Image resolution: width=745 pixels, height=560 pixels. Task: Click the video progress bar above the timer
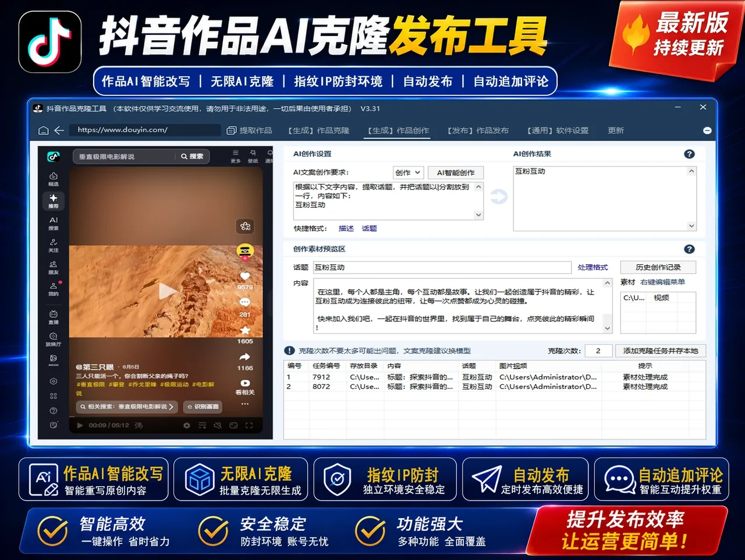pyautogui.click(x=166, y=417)
